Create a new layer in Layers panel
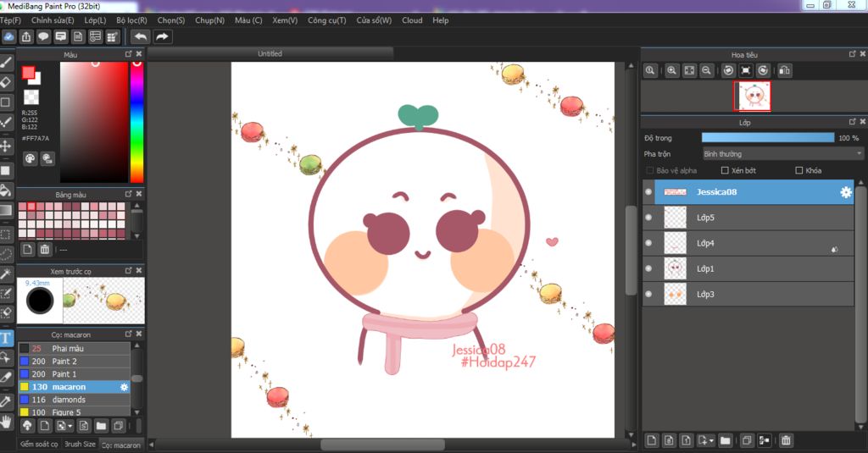Viewport: 868px width, 453px height. point(652,440)
